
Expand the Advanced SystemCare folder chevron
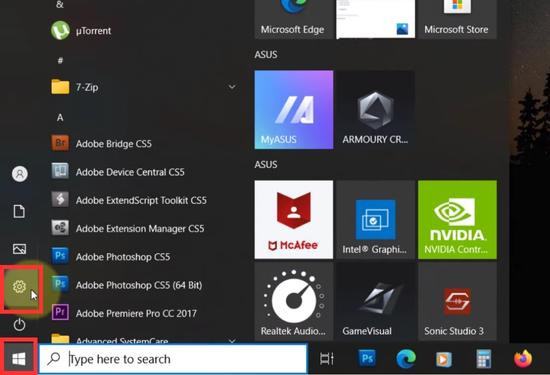pyautogui.click(x=232, y=340)
